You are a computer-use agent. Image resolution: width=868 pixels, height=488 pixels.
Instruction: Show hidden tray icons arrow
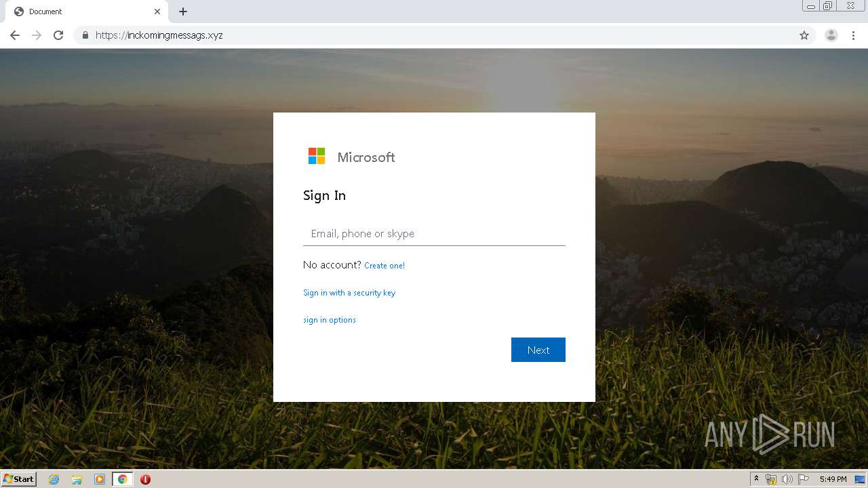tap(756, 479)
